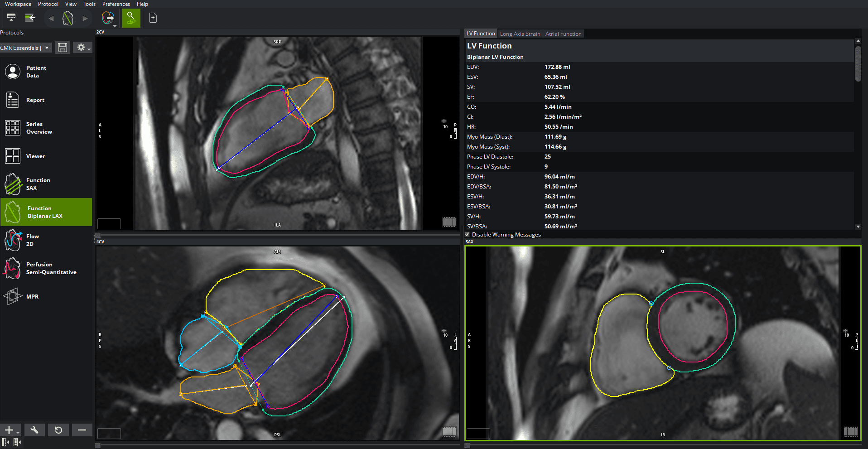Screen dimensions: 868x449
Task: Open the Atrial Function tab
Action: [563, 34]
